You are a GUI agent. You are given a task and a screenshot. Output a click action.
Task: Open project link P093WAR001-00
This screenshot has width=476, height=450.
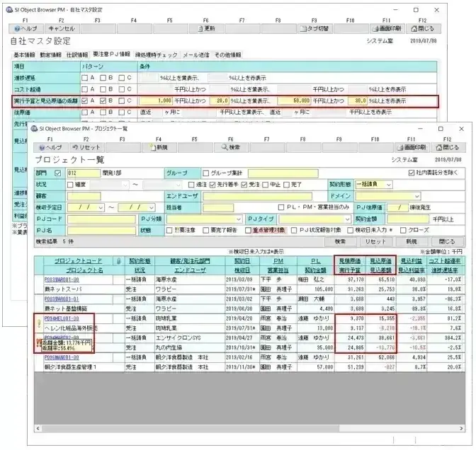[62, 279]
